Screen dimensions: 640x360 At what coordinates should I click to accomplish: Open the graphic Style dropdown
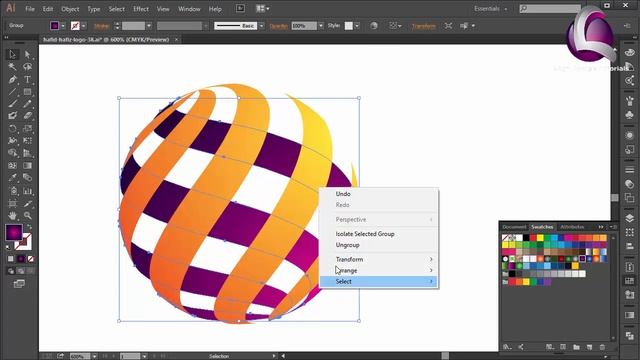pyautogui.click(x=357, y=26)
